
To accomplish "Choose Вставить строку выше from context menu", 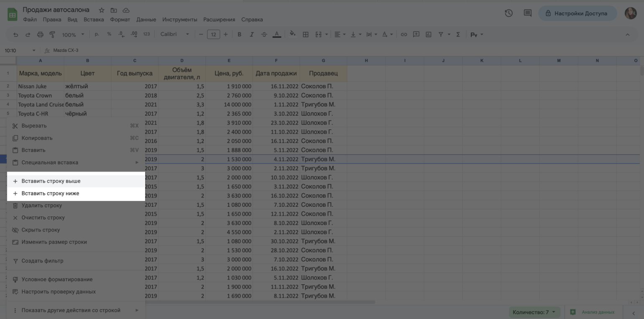I will point(51,181).
